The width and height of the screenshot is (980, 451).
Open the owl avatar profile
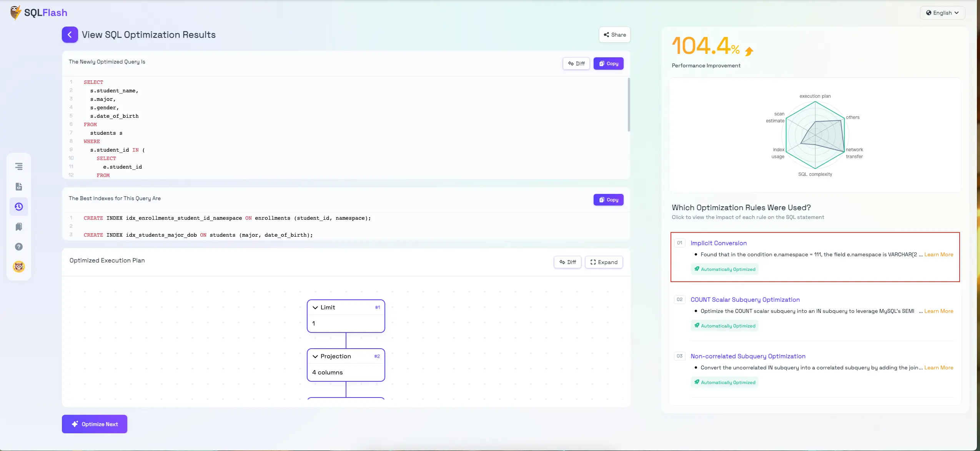click(19, 266)
